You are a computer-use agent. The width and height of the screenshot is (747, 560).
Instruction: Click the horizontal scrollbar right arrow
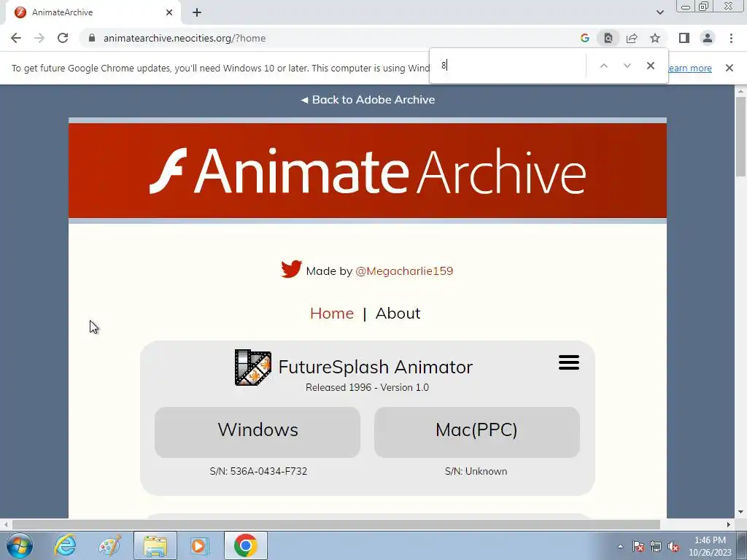(729, 525)
